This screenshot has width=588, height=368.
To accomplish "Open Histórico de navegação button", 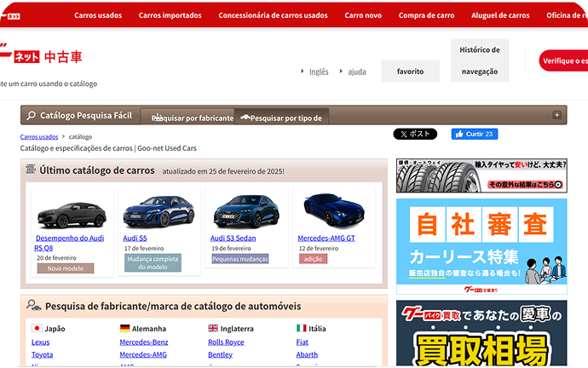I will (x=480, y=60).
